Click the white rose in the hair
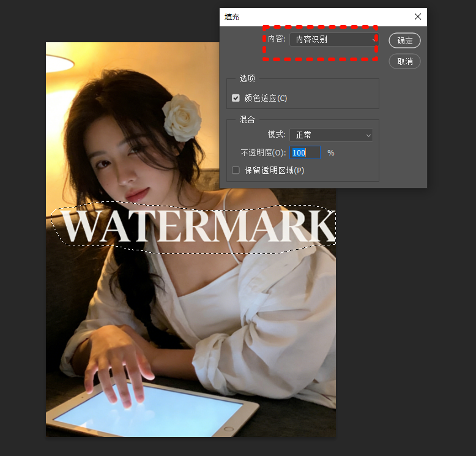476x456 pixels. [182, 116]
